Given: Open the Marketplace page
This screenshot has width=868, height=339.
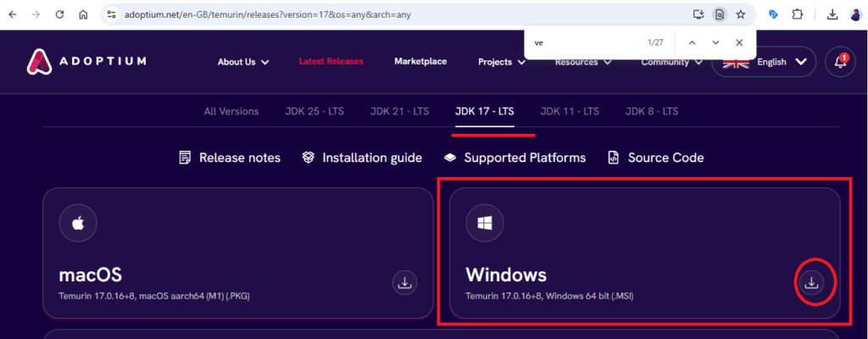Looking at the screenshot, I should click(x=420, y=62).
